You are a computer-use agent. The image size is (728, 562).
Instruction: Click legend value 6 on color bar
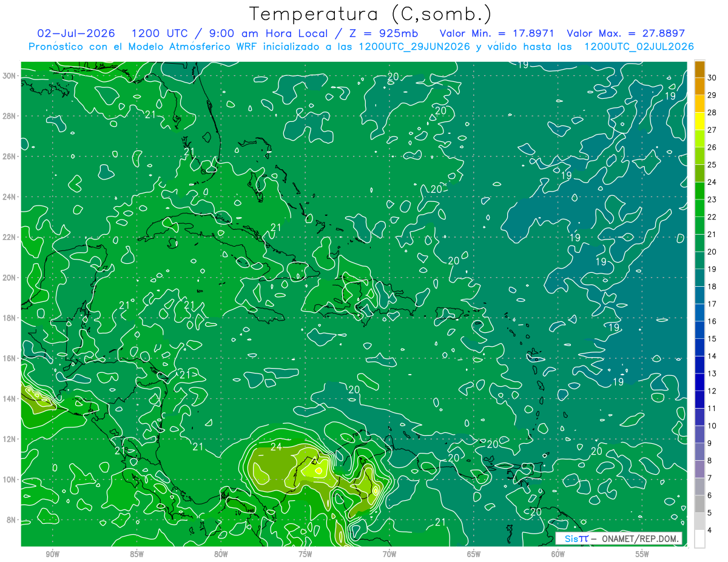click(711, 495)
